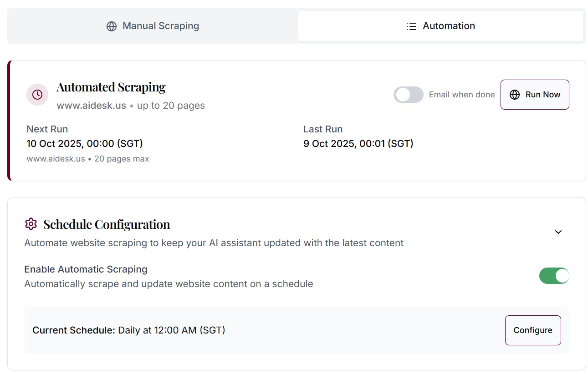This screenshot has width=588, height=374.
Task: Click the globe icon on Run Now button
Action: point(515,95)
